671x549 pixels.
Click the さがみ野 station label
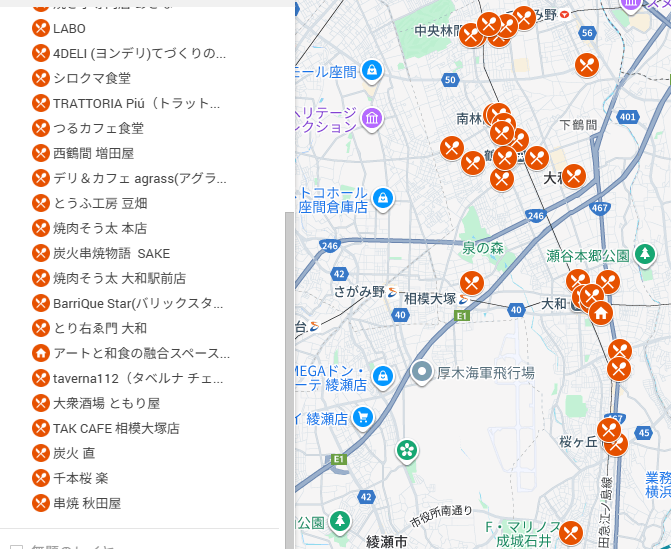[x=359, y=292]
